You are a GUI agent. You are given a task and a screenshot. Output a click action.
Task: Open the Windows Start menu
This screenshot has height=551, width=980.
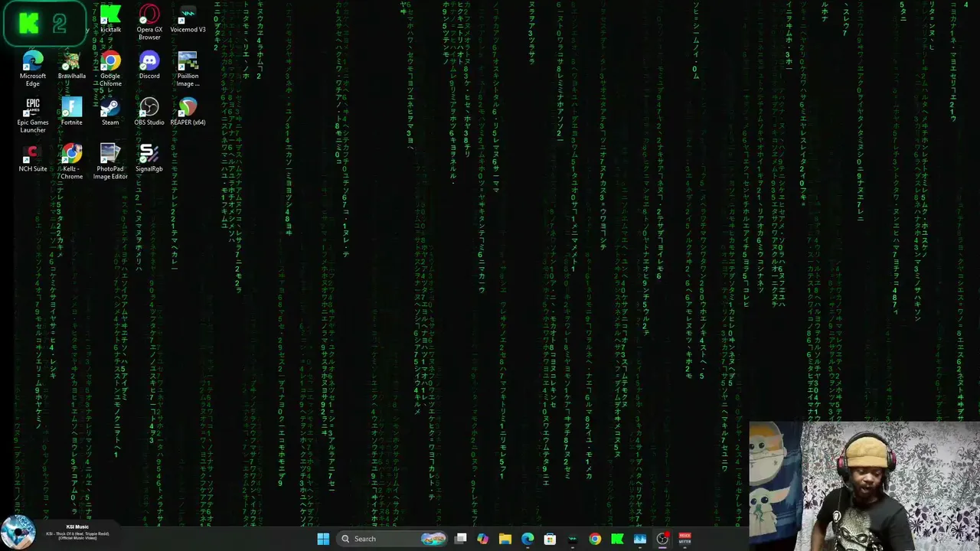323,539
